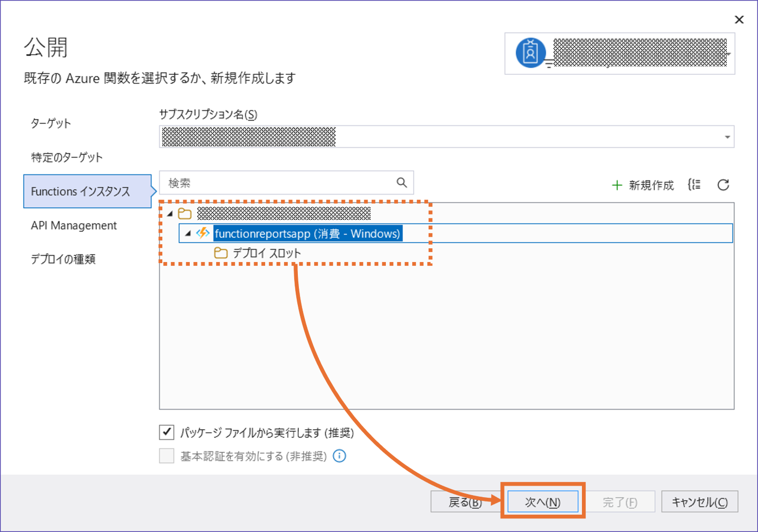This screenshot has width=758, height=532.
Task: Click the キャンセル button
Action: [699, 501]
